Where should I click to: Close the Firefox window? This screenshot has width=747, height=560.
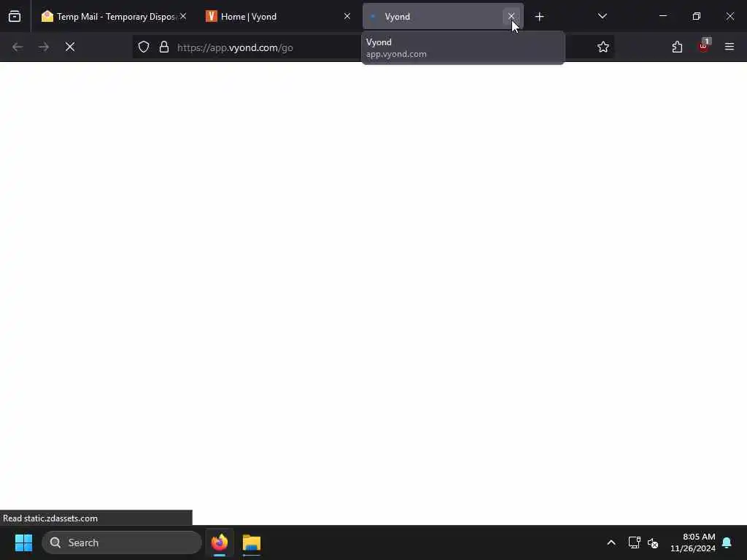click(729, 16)
